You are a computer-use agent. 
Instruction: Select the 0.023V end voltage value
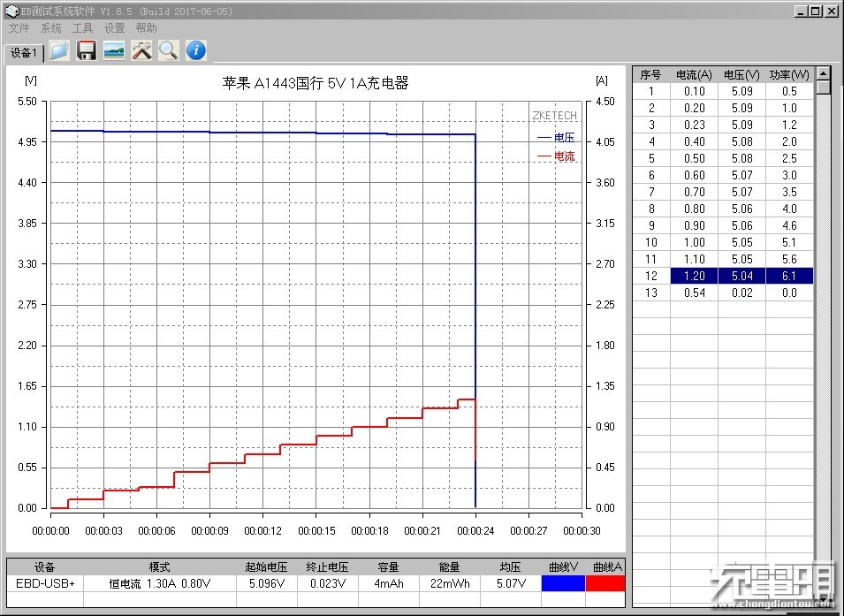pos(328,583)
